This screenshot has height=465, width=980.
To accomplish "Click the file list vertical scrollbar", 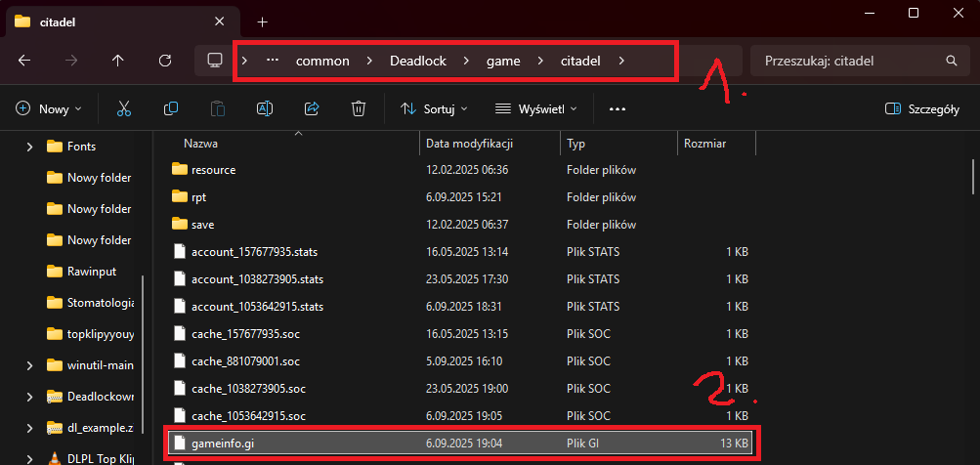I will [972, 178].
